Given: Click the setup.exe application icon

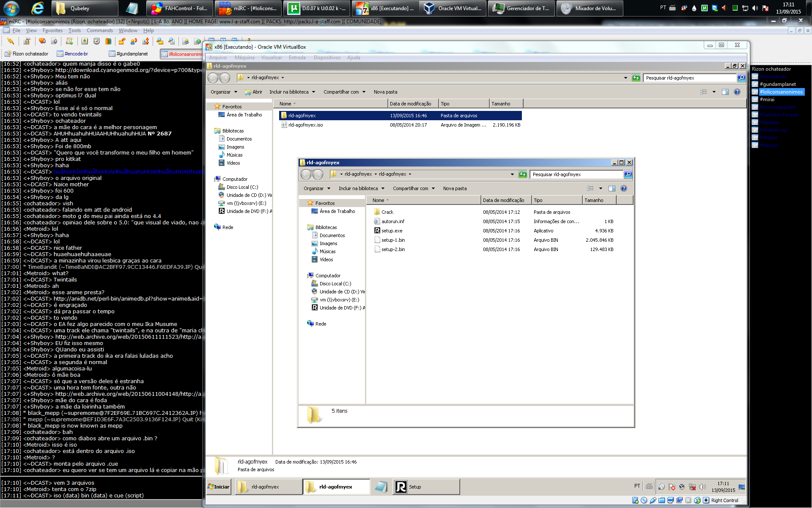Looking at the screenshot, I should (x=377, y=231).
